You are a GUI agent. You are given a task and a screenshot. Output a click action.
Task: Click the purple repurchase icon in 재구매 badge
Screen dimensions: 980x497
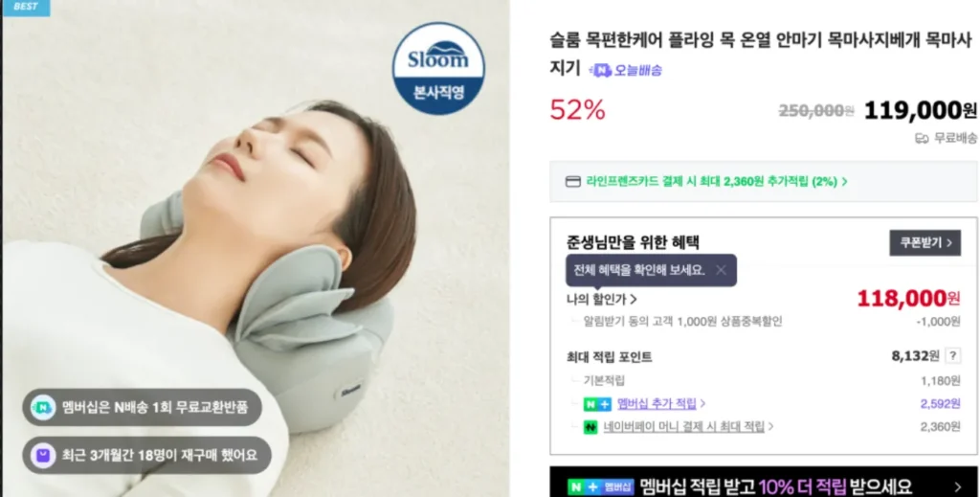(x=43, y=455)
